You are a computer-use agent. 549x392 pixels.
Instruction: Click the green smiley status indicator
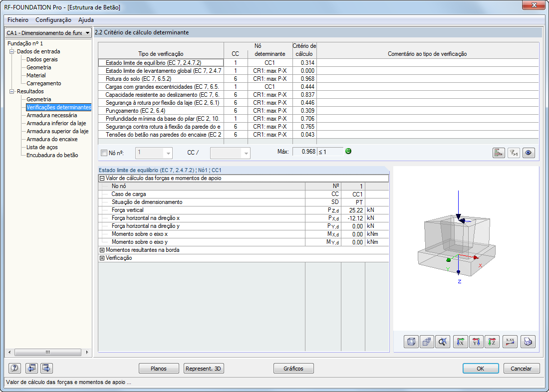(x=348, y=151)
